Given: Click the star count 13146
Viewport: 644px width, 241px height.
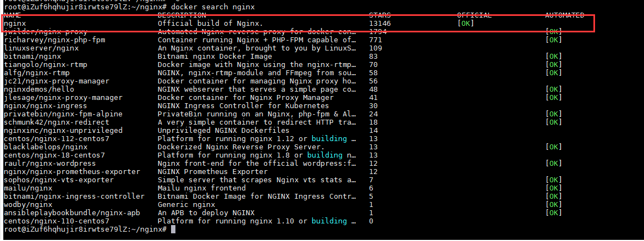Looking at the screenshot, I should pos(380,24).
